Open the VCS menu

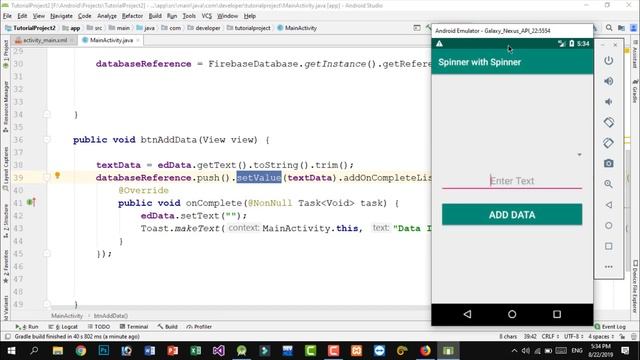click(x=207, y=16)
